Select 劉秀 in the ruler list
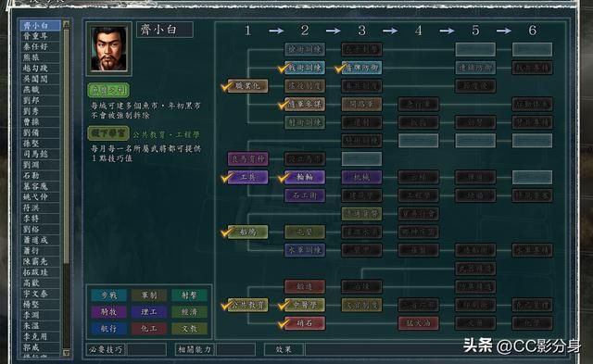Viewport: 593px width, 364px height. [x=40, y=111]
